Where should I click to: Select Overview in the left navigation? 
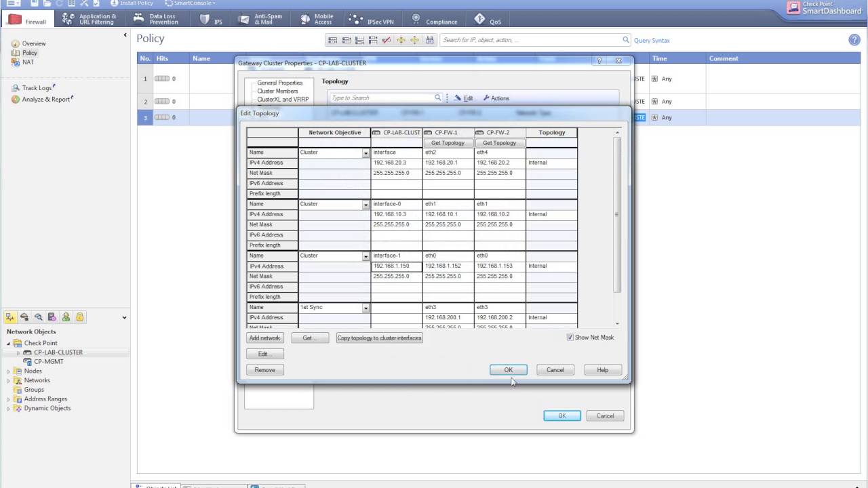point(29,43)
